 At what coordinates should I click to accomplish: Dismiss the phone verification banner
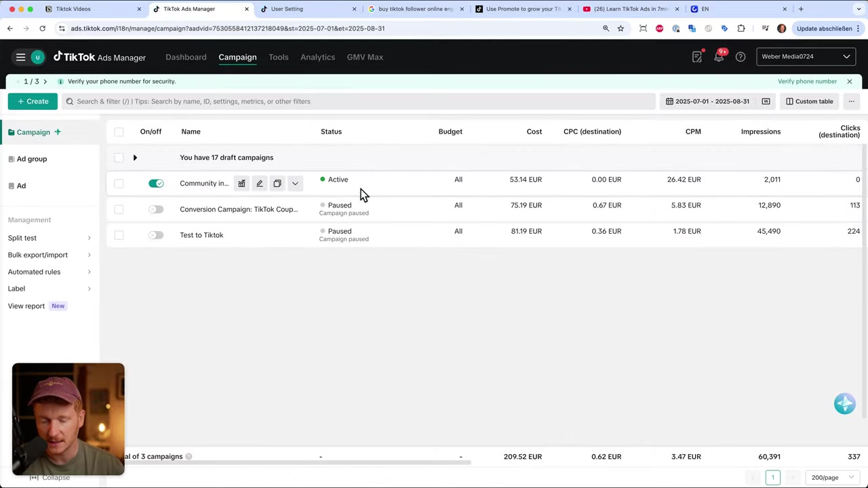[x=849, y=81]
